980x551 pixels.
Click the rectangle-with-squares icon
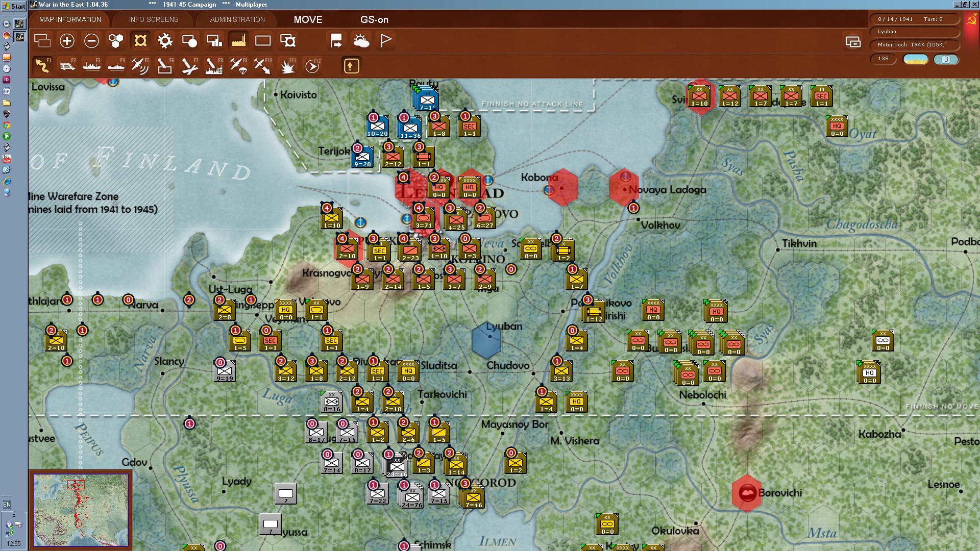pos(214,41)
